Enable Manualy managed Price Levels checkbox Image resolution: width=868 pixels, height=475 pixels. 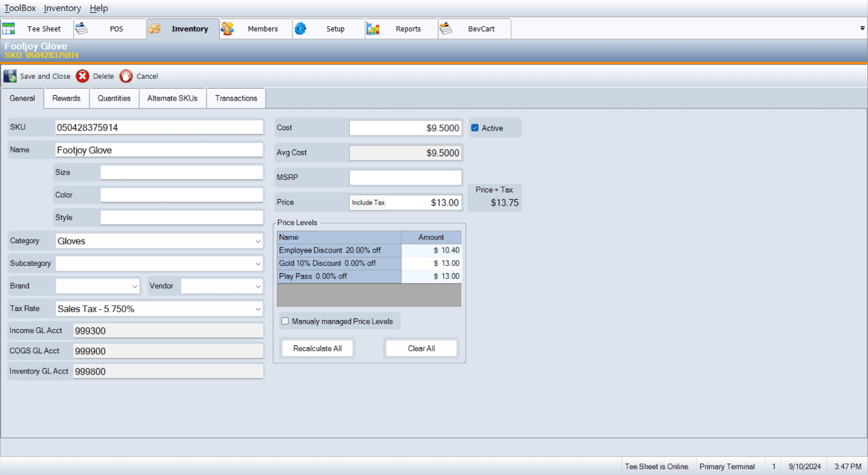click(x=285, y=321)
